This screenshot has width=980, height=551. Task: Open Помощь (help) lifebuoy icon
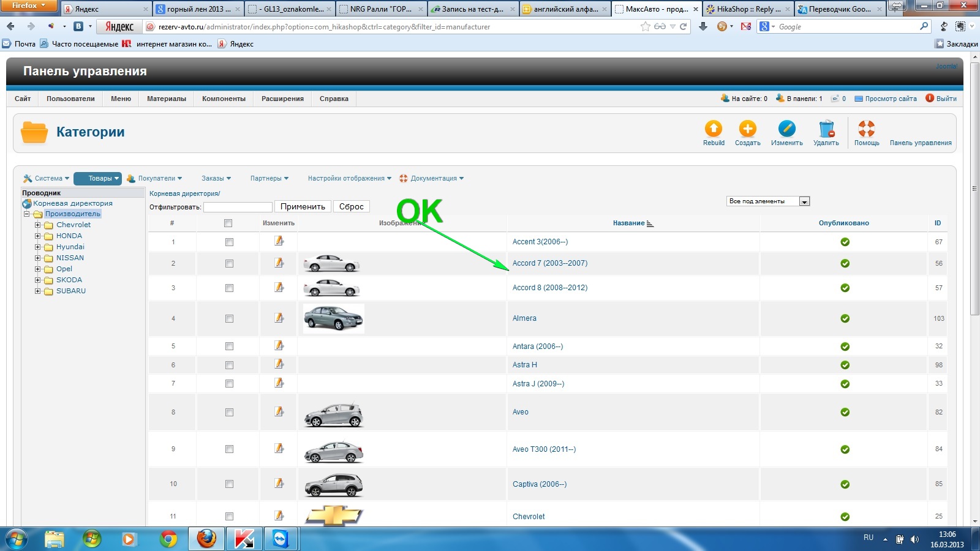coord(867,129)
